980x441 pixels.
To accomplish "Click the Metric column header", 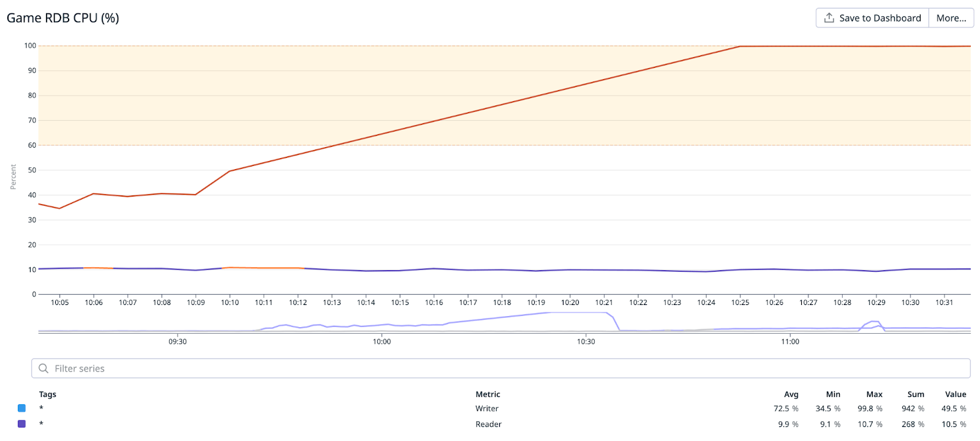I will (488, 394).
